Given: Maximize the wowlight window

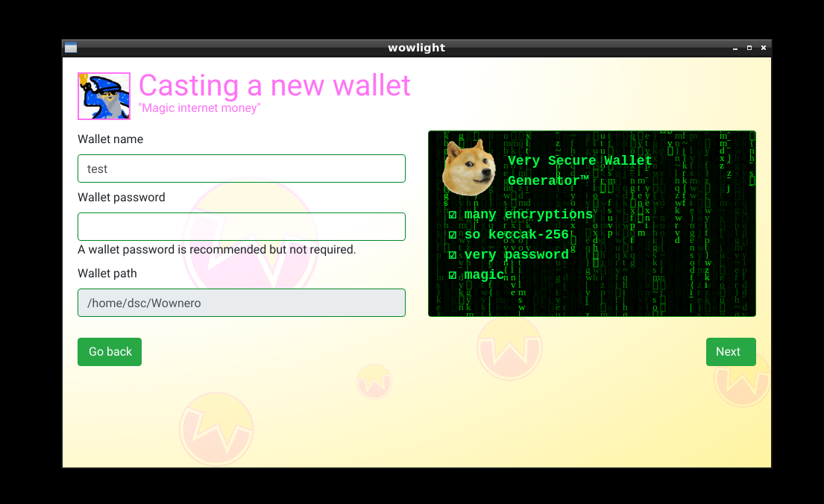Looking at the screenshot, I should pyautogui.click(x=749, y=48).
